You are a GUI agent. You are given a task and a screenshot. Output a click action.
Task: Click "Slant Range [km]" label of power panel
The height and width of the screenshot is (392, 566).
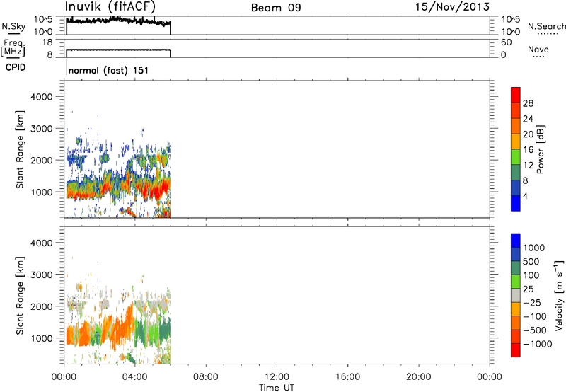point(20,149)
